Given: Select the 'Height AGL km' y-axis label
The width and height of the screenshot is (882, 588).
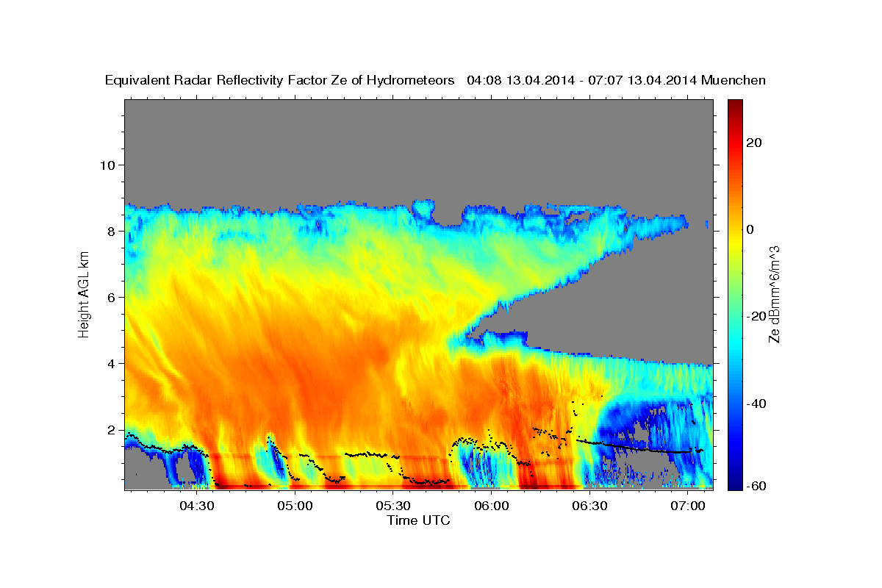Looking at the screenshot, I should pos(85,295).
